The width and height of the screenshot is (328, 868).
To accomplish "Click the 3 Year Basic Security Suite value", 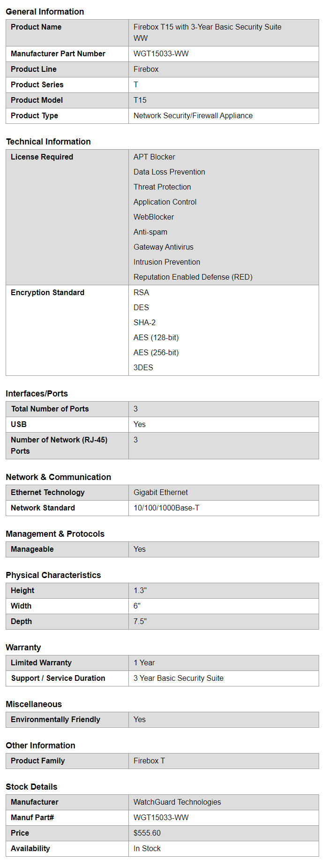I will tap(179, 678).
